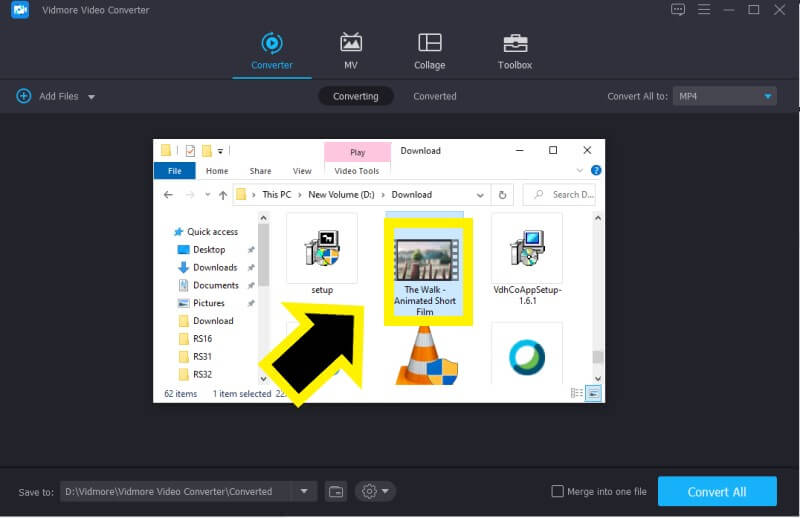The width and height of the screenshot is (800, 518).
Task: Select The Walk - Animated Short Film video
Action: click(x=426, y=270)
